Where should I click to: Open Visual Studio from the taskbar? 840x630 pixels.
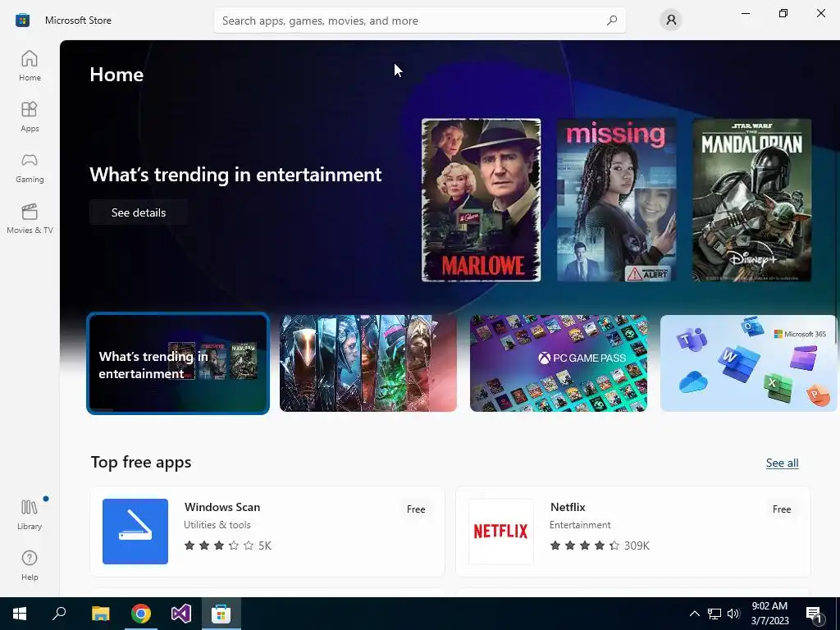point(181,614)
